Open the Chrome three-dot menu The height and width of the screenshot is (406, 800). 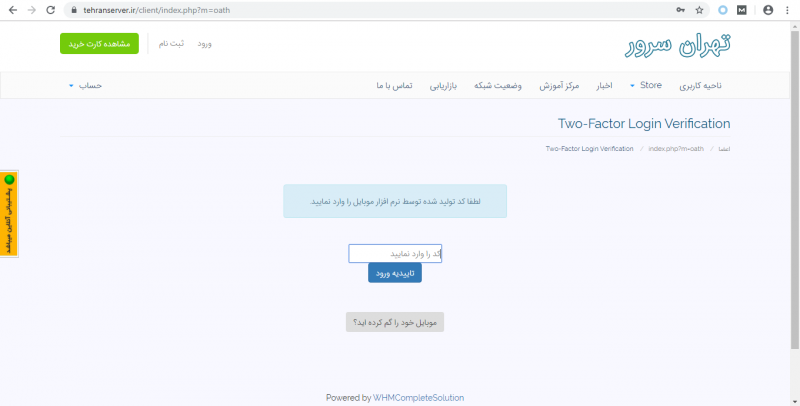click(x=789, y=9)
